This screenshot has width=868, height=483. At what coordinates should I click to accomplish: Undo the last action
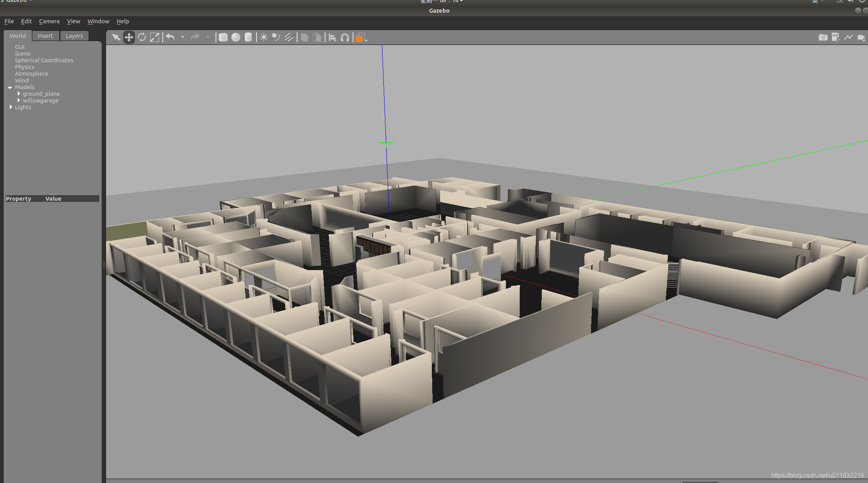click(x=170, y=37)
